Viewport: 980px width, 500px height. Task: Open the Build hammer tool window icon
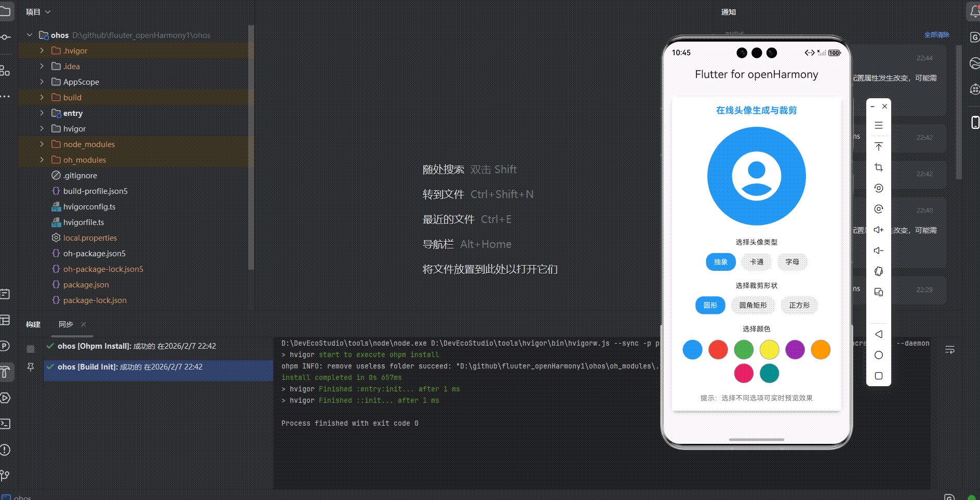click(x=5, y=372)
